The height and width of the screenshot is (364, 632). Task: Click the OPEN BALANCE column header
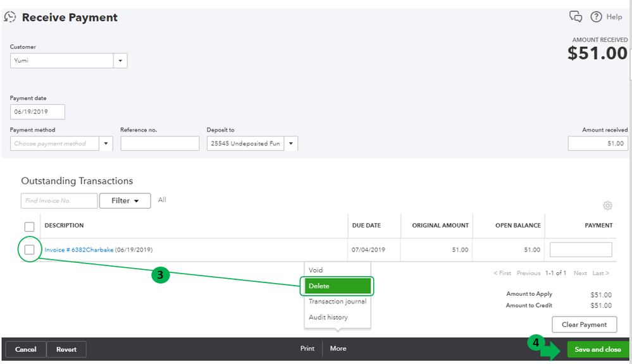pyautogui.click(x=518, y=226)
